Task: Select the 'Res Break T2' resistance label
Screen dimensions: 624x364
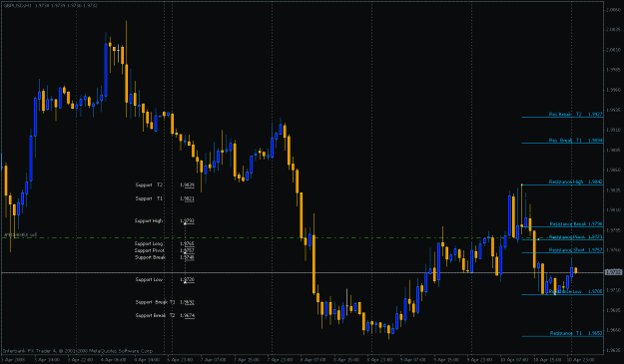Action: click(565, 114)
